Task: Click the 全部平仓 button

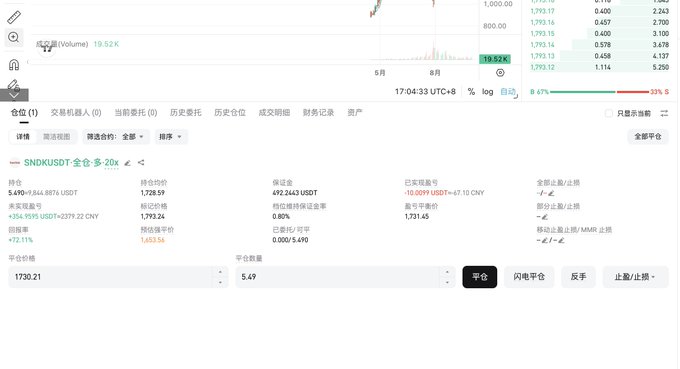Action: (648, 137)
